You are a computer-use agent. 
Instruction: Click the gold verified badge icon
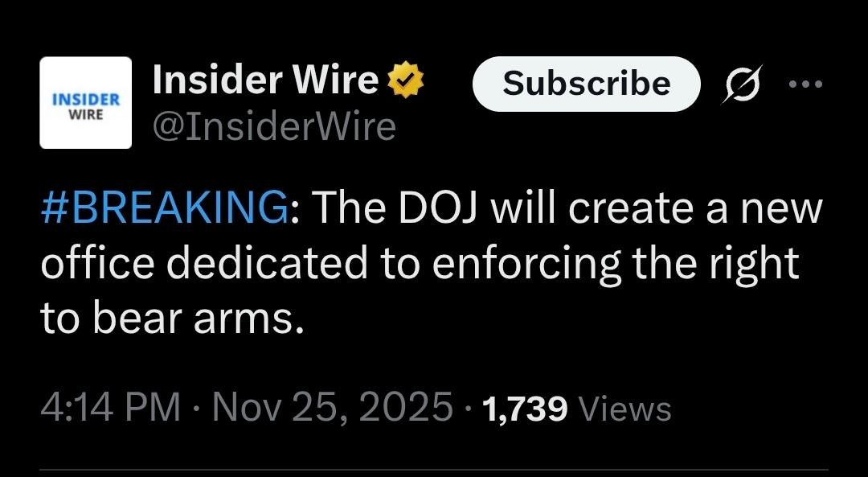tap(405, 81)
